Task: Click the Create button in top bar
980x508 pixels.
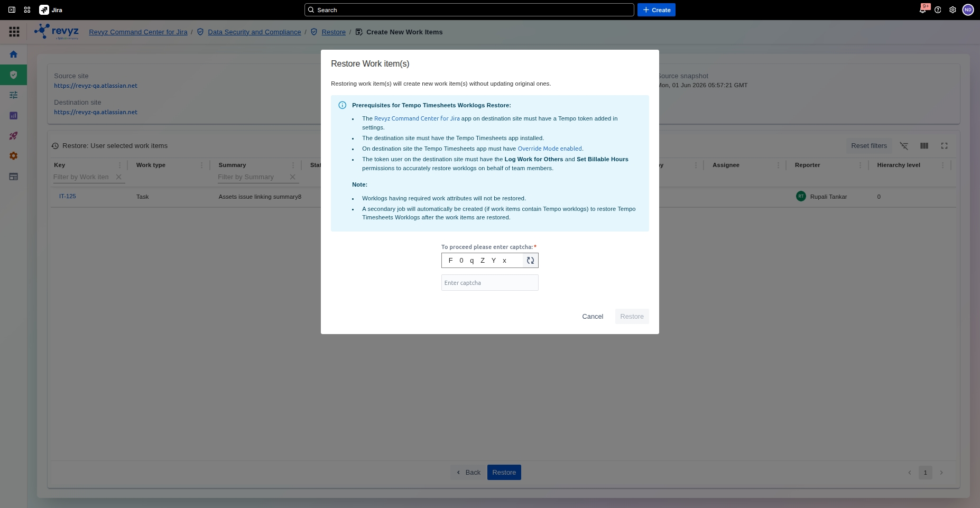Action: coord(656,10)
